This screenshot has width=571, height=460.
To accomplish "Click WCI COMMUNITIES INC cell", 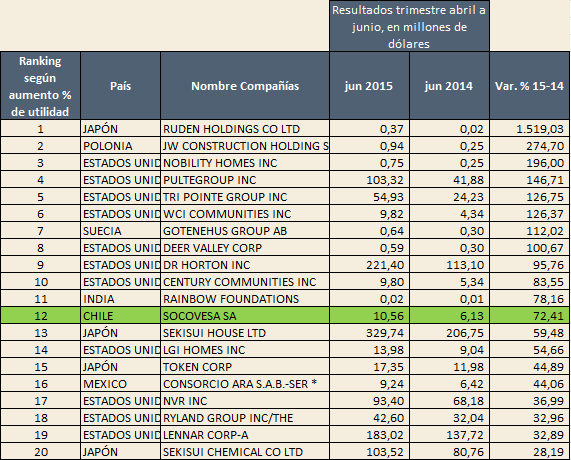I will [x=245, y=214].
